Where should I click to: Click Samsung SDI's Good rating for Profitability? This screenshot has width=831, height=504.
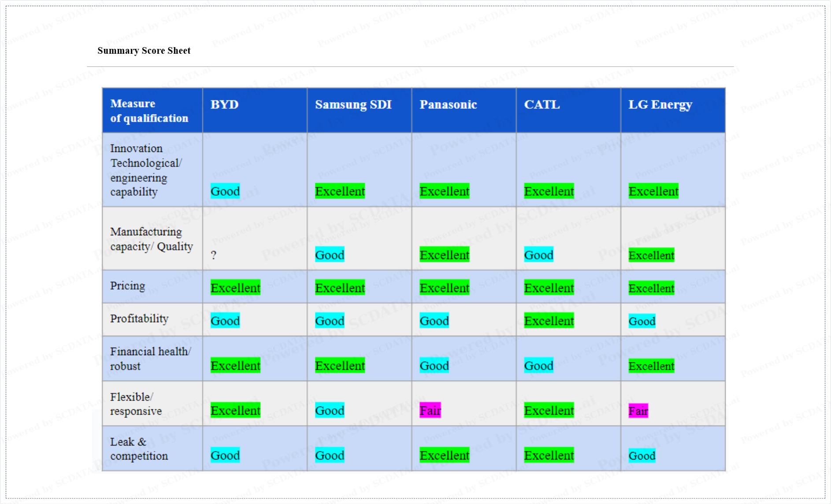[330, 321]
